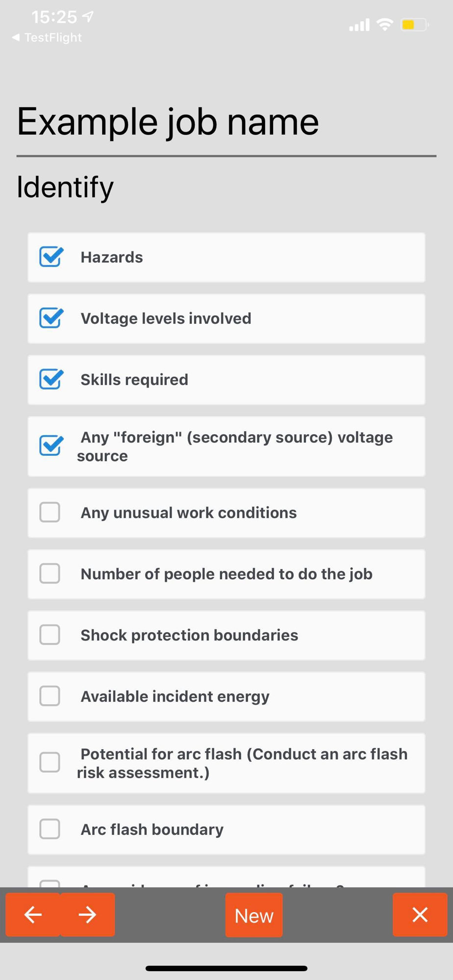Check Shock protection boundaries
Screen dimensions: 453x980
[50, 635]
